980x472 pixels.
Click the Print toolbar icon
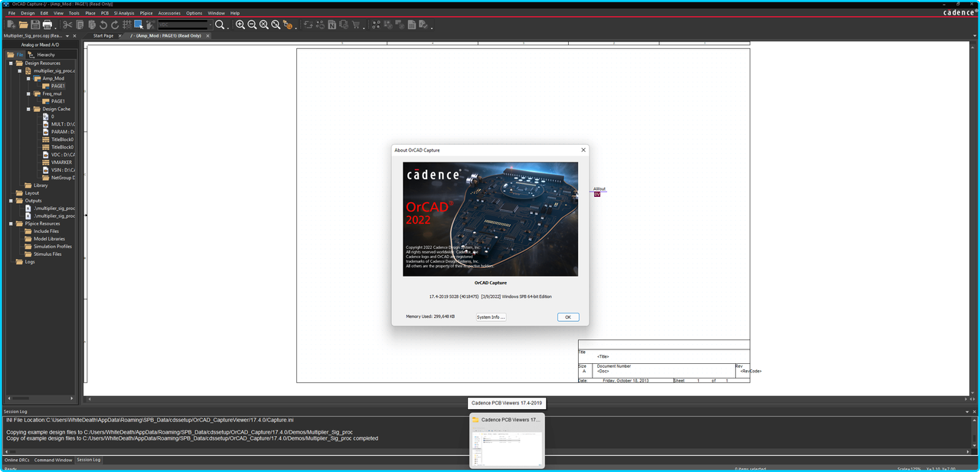[47, 25]
